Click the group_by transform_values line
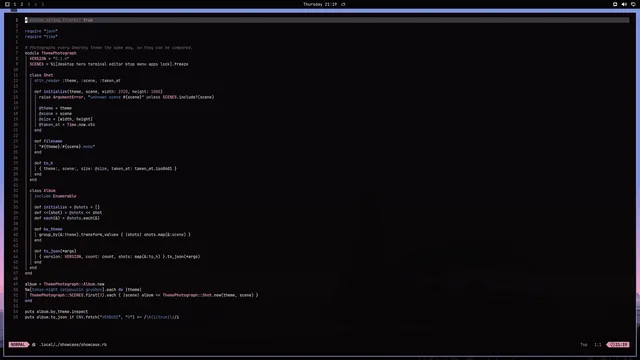 click(x=115, y=235)
